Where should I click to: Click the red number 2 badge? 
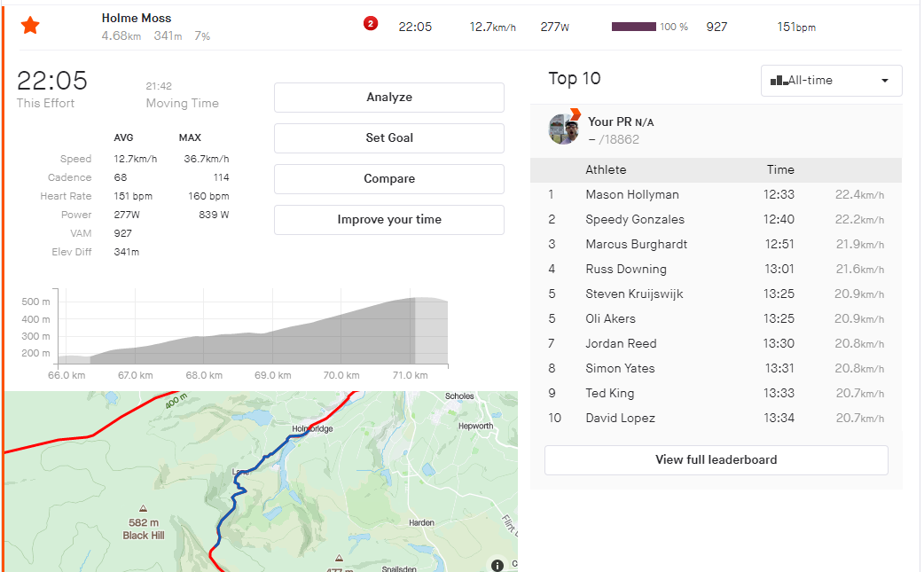[371, 24]
